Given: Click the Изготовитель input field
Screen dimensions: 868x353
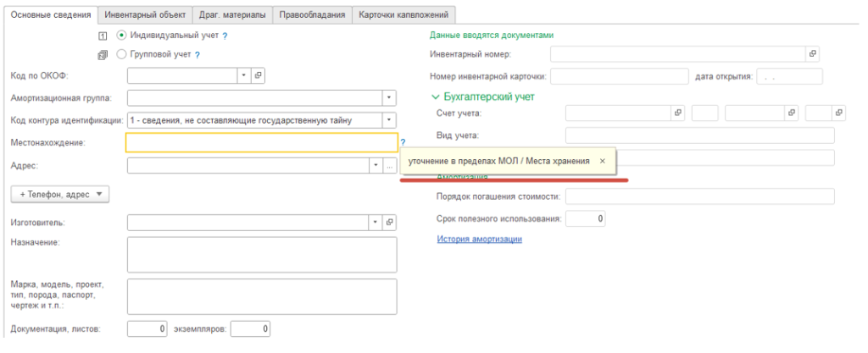Looking at the screenshot, I should 248,222.
